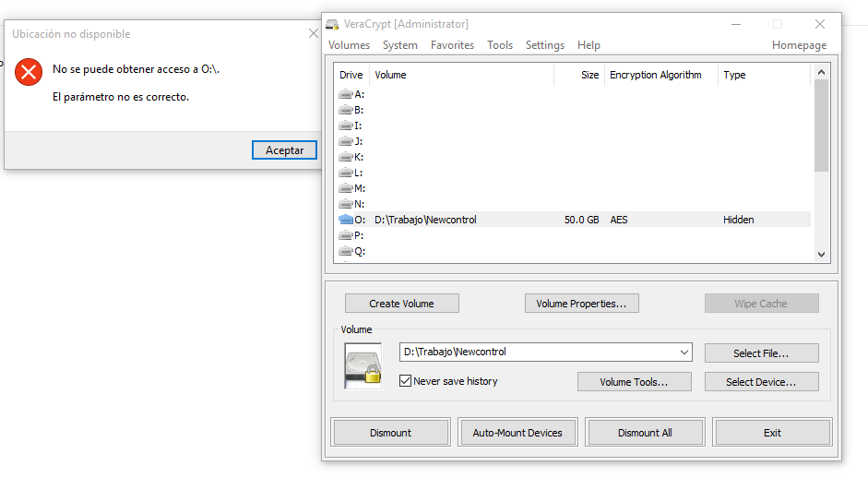Open Volume Tools menu button
Viewport: 868px width, 490px height.
point(635,382)
